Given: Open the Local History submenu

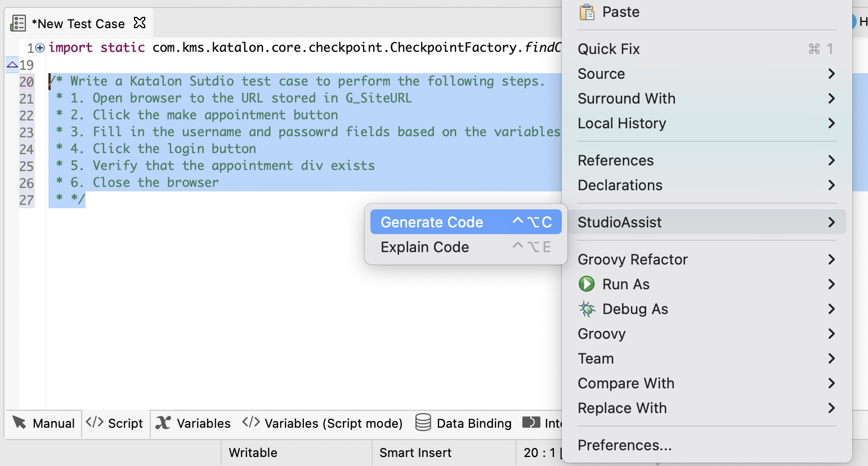Looking at the screenshot, I should (622, 123).
